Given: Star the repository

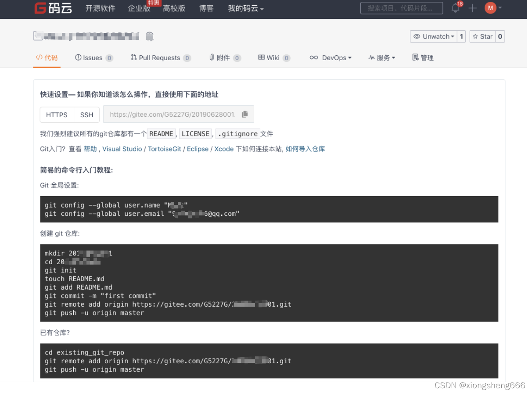Looking at the screenshot, I should pos(482,36).
